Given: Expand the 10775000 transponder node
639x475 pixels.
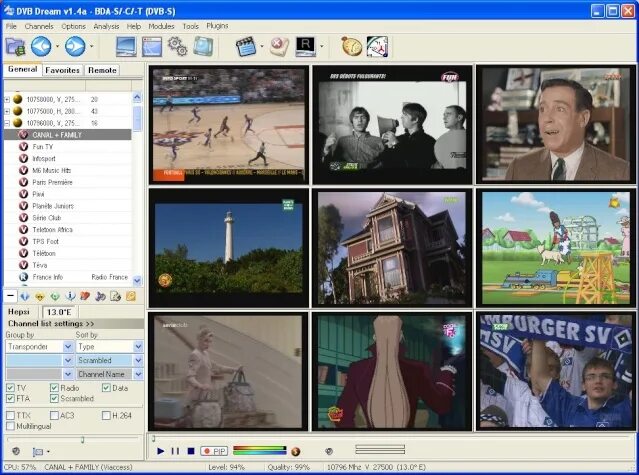Looking at the screenshot, I should (7, 111).
